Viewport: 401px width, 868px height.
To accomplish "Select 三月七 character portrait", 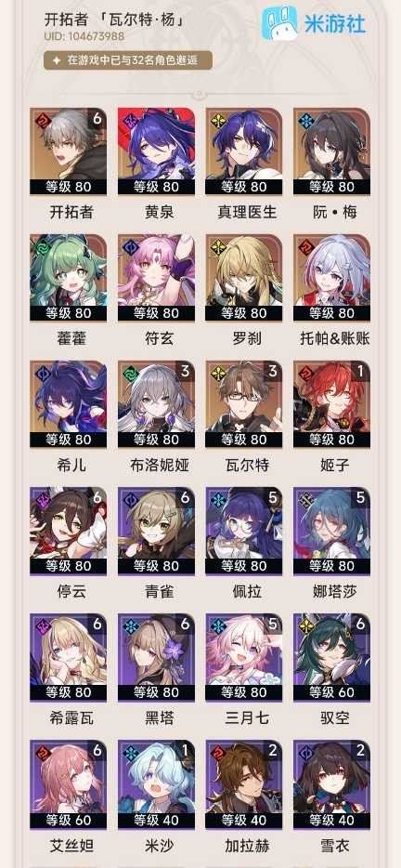I will [x=244, y=657].
